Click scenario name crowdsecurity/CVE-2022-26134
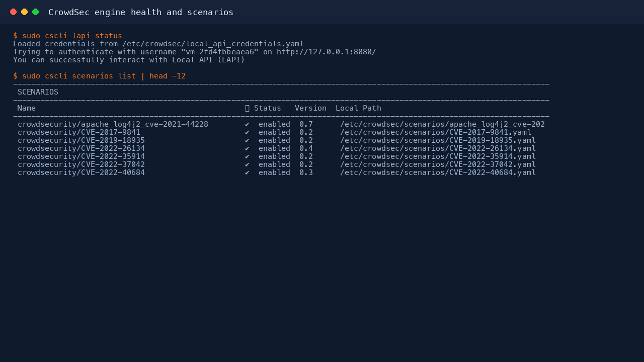 click(81, 148)
